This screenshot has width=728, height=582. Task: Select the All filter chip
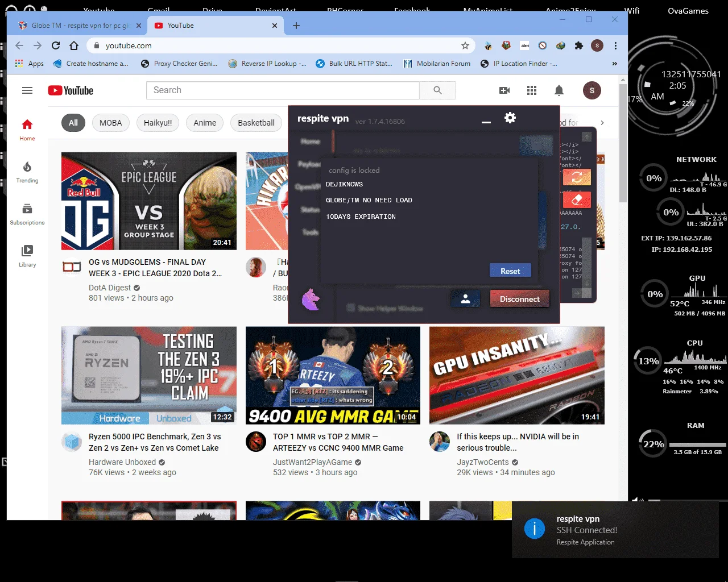click(x=73, y=123)
